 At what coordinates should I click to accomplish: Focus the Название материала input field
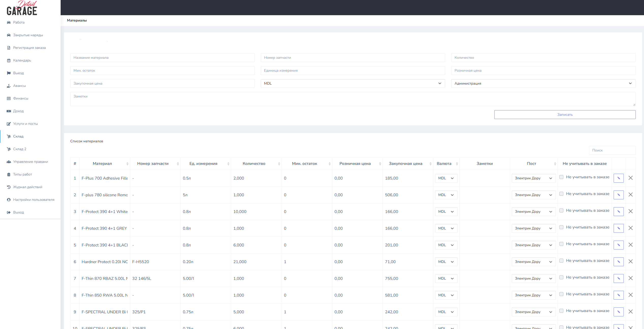click(162, 57)
